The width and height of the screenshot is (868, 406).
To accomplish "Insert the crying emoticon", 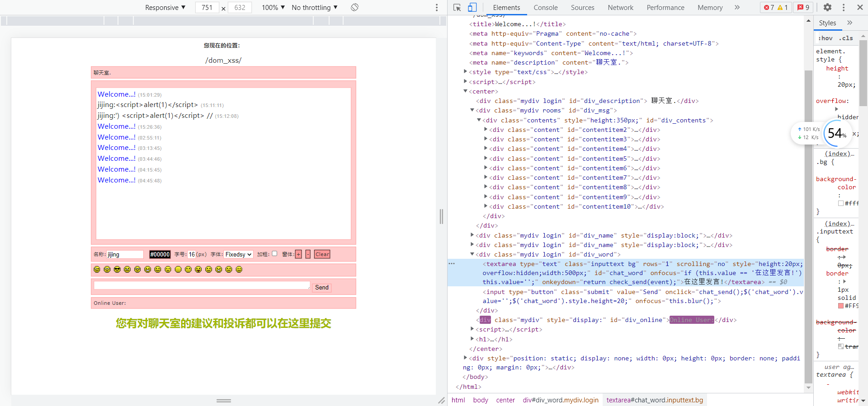I will pos(127,270).
